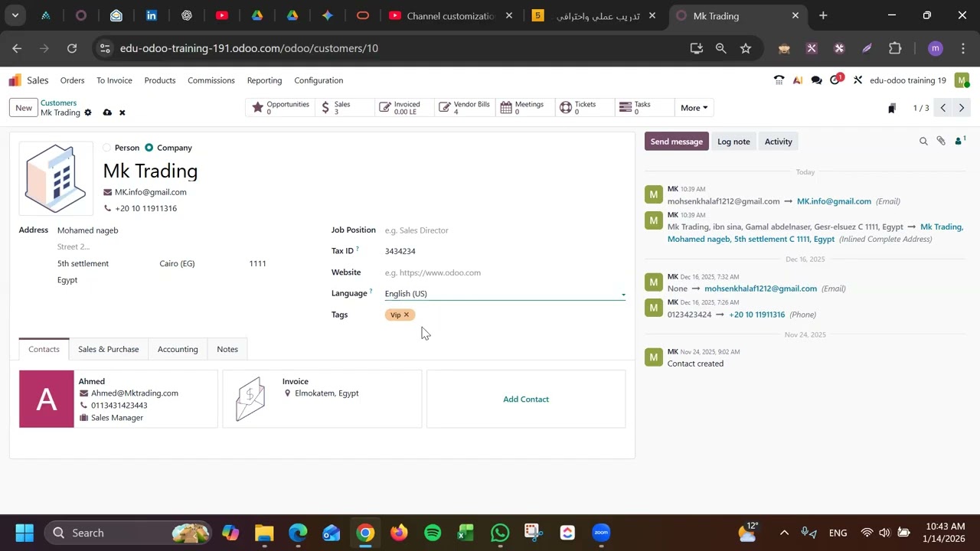Open Spotify from the taskbar
This screenshot has width=980, height=551.
tap(433, 533)
